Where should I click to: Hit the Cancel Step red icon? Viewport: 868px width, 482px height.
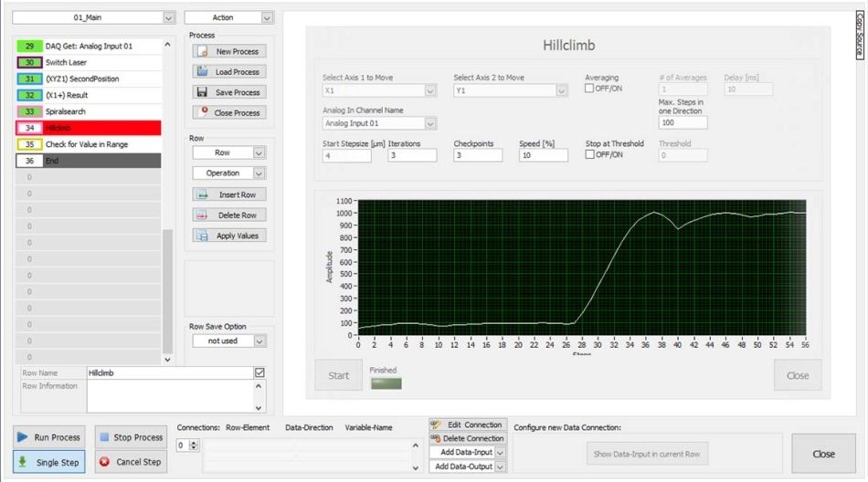tap(104, 462)
